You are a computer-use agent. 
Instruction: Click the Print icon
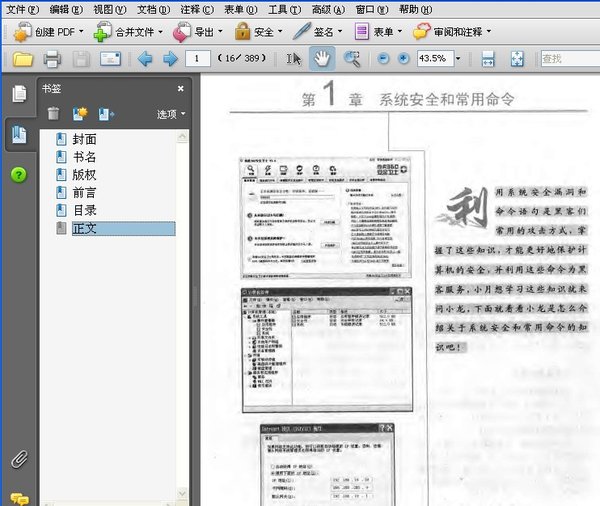click(x=52, y=59)
